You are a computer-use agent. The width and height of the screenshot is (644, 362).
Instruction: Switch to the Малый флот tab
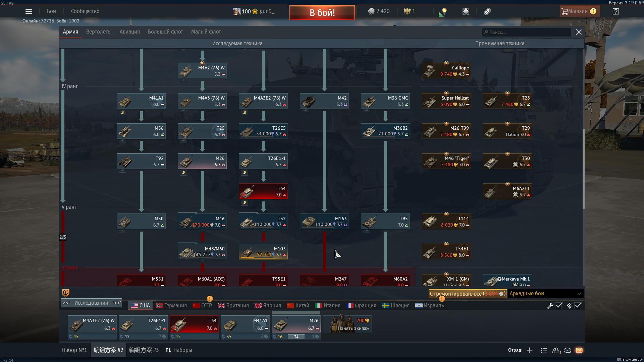206,32
